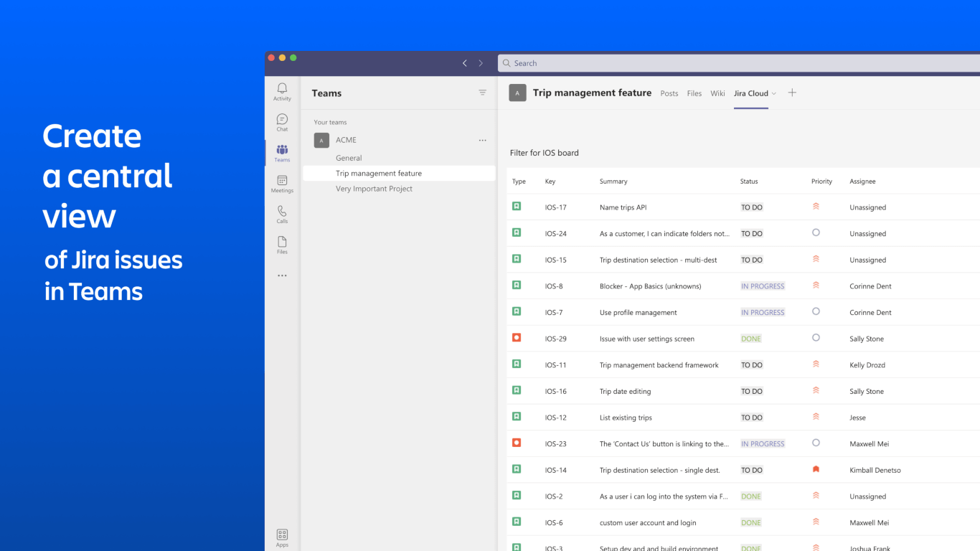This screenshot has height=551, width=980.
Task: Click summary 'List existing trips'
Action: click(626, 418)
